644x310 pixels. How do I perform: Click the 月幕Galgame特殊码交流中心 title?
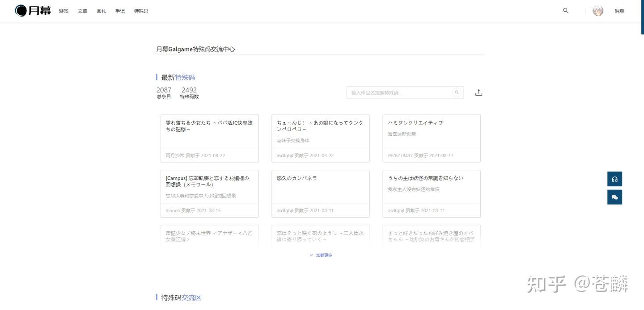[x=195, y=49]
